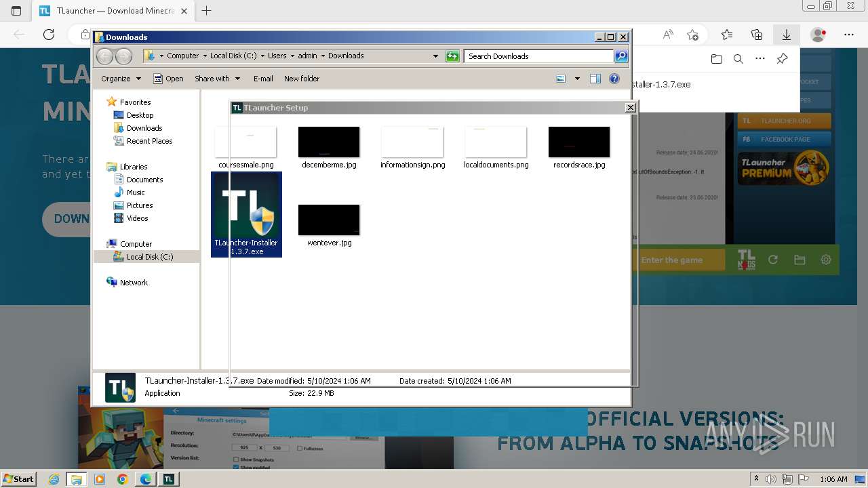Open Internet Explorer from taskbar

tap(54, 479)
